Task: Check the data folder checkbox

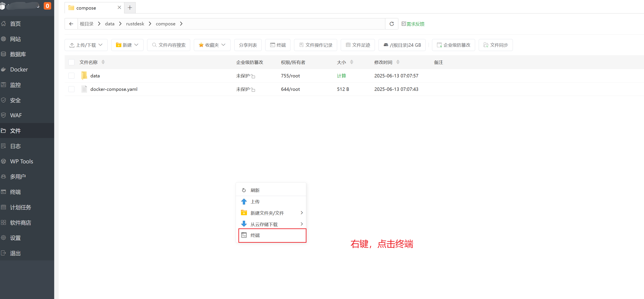Action: [x=71, y=76]
